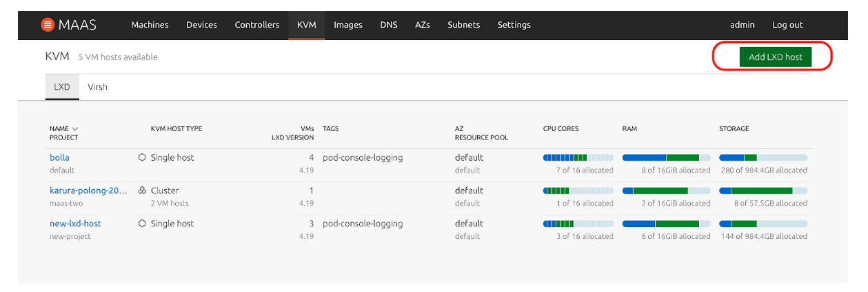
Task: Click the storage usage bar for new-lxd-host
Action: [x=763, y=224]
